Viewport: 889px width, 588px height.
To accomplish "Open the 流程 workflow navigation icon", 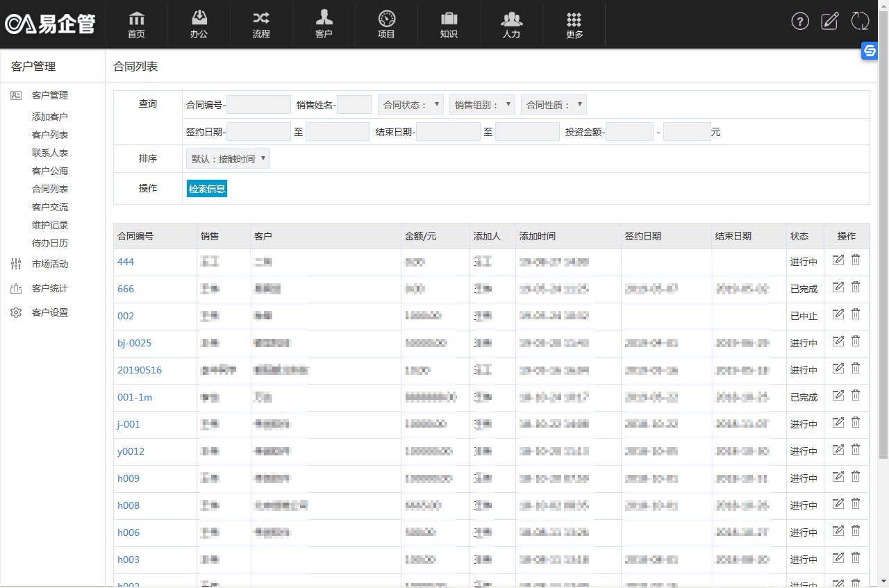I will click(x=261, y=24).
